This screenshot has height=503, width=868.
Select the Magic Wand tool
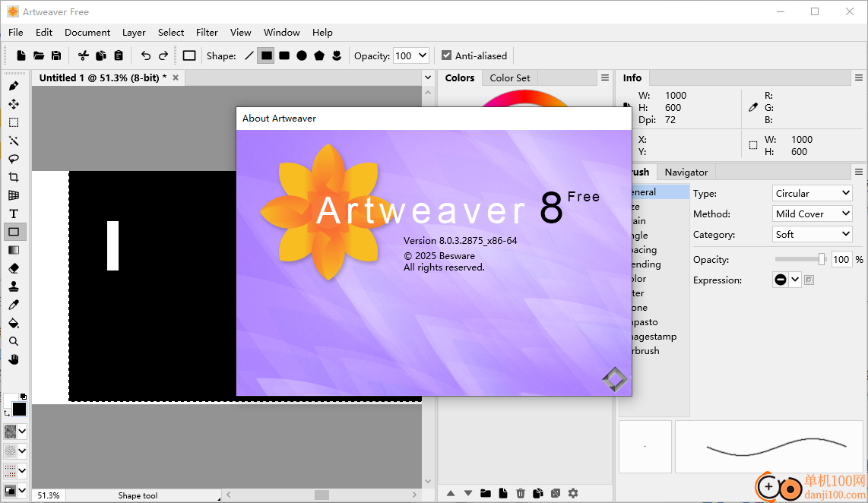point(14,141)
